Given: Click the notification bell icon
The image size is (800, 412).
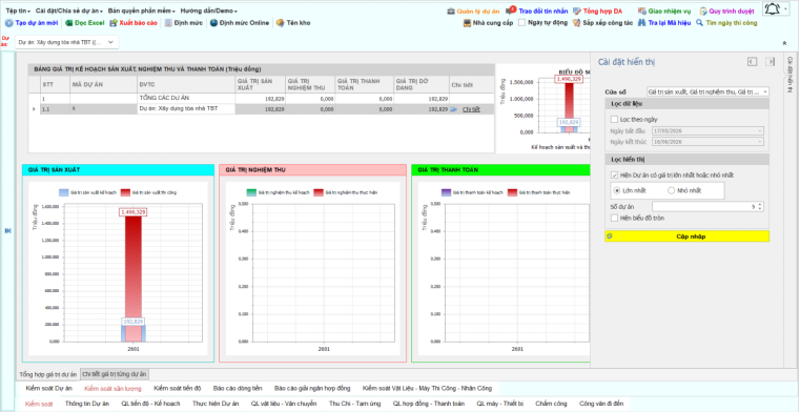Looking at the screenshot, I should 772,9.
